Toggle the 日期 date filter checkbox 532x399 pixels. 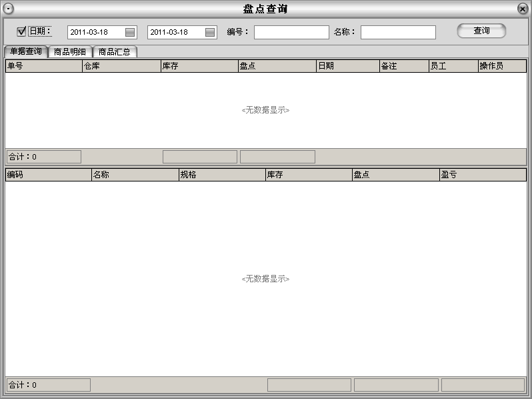tap(21, 31)
